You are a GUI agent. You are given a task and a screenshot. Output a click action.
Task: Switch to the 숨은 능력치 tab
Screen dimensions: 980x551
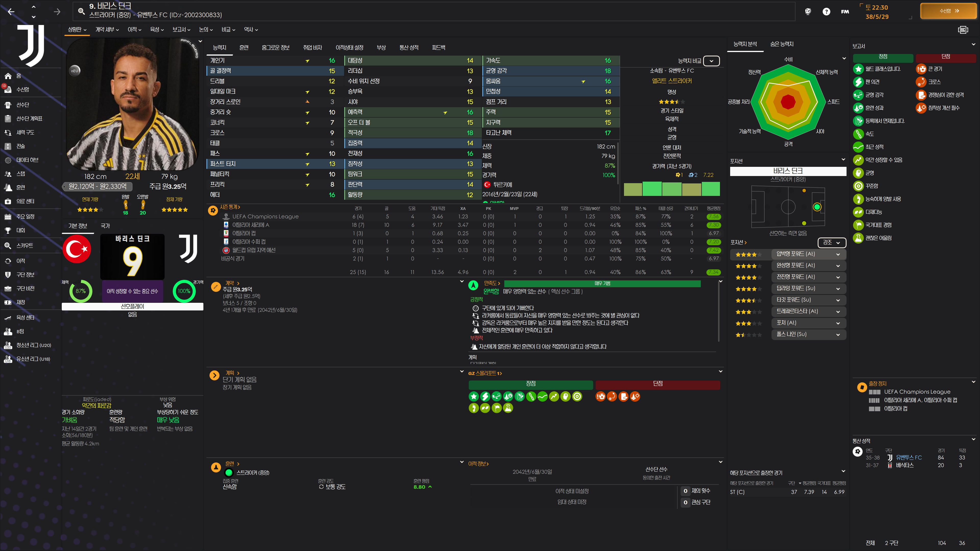point(782,44)
